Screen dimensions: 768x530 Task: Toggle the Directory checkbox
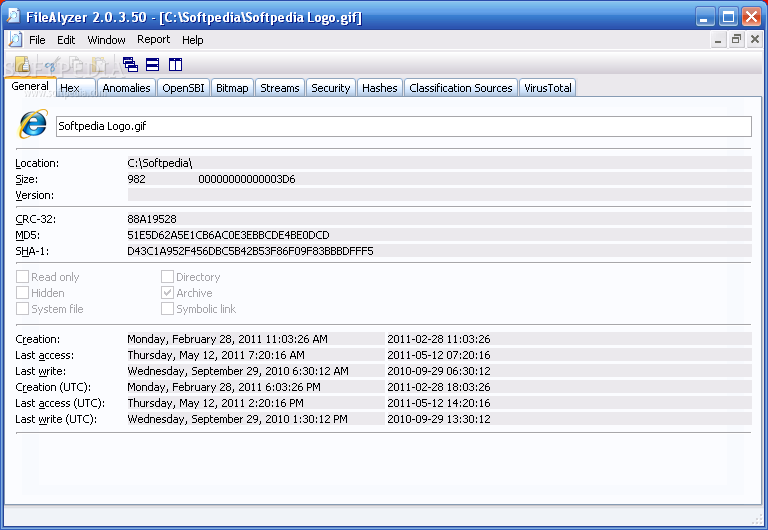coord(168,277)
